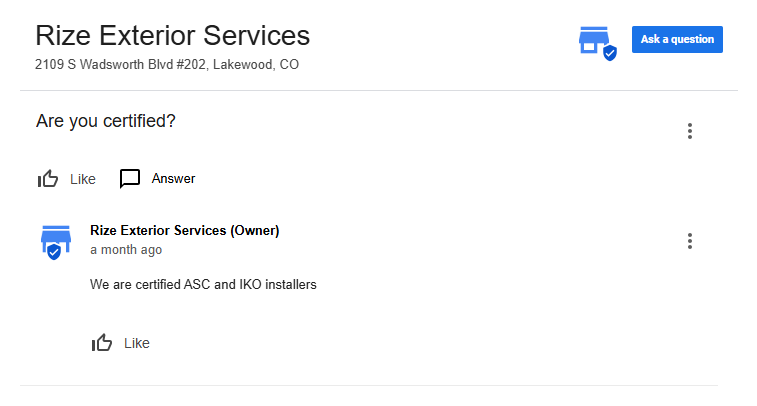The width and height of the screenshot is (757, 406).
Task: Click the 'Like' label beside the question
Action: click(x=83, y=179)
